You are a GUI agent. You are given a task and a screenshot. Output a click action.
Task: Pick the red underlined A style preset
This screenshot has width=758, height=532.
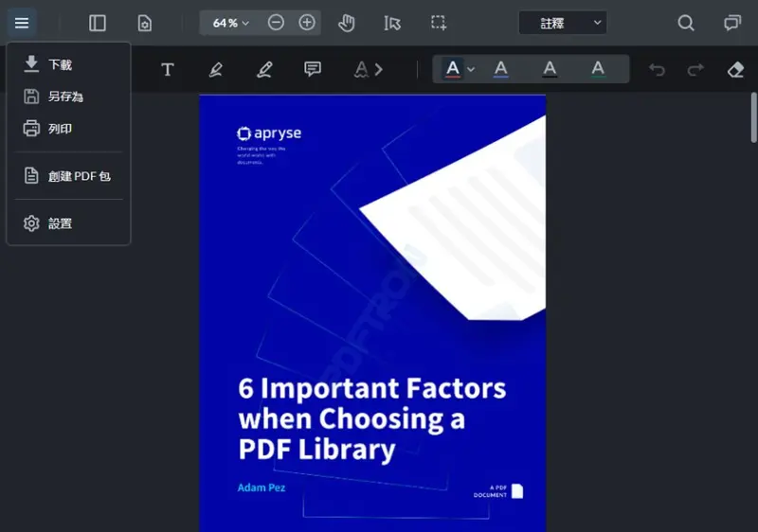[453, 69]
